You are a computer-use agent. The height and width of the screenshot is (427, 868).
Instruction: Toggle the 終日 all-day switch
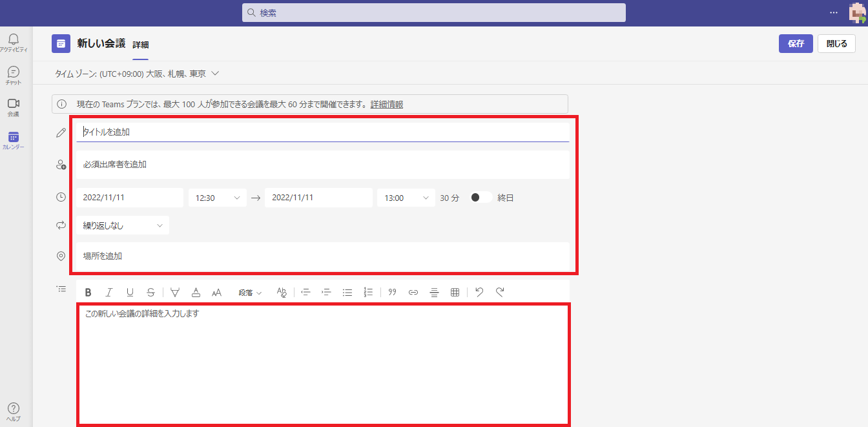[480, 198]
